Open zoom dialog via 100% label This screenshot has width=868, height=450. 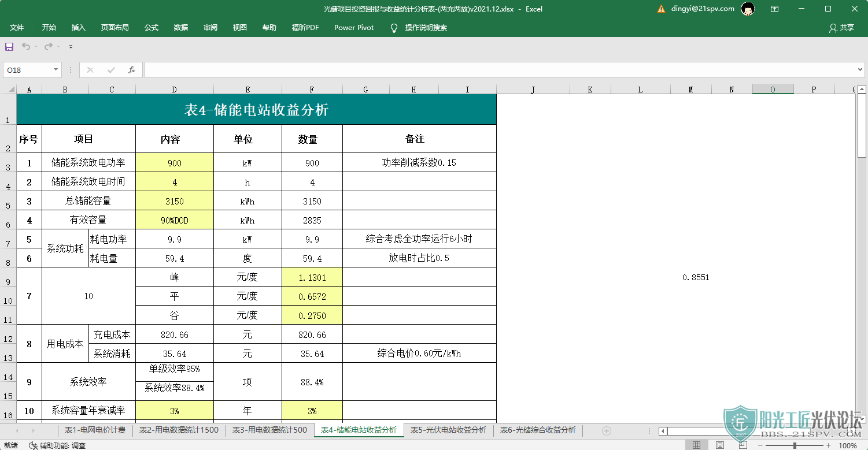coord(847,445)
